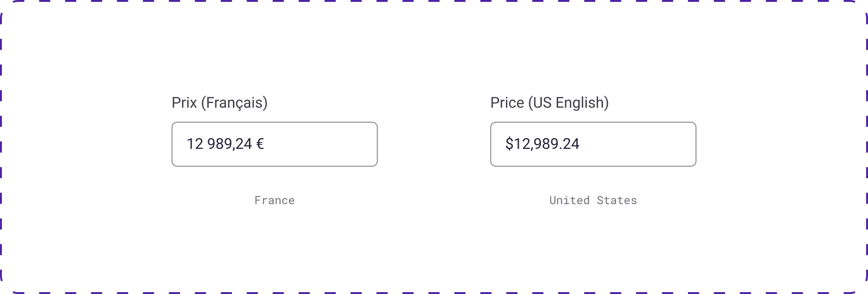Viewport: 868px width, 294px height.
Task: Click the euro symbol in French field
Action: click(260, 144)
